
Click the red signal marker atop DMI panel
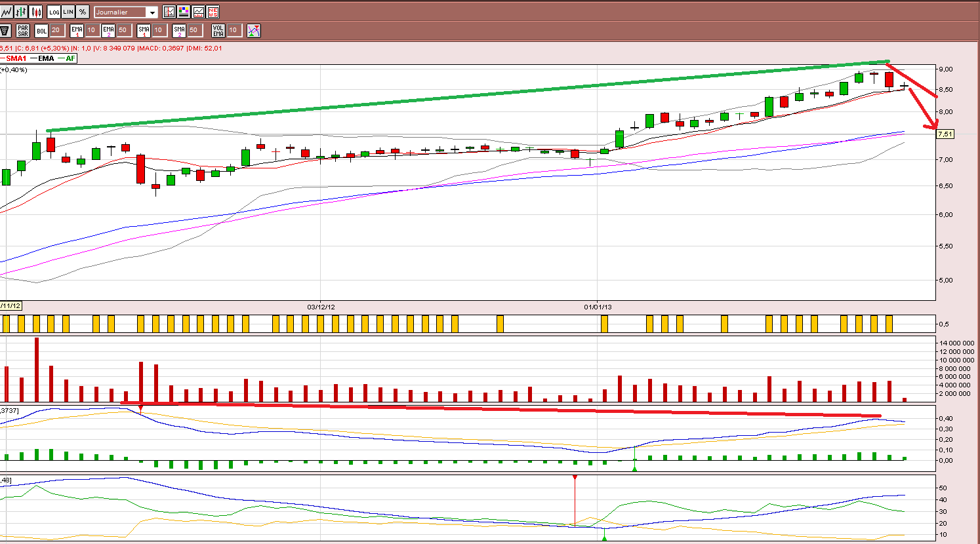[x=575, y=478]
